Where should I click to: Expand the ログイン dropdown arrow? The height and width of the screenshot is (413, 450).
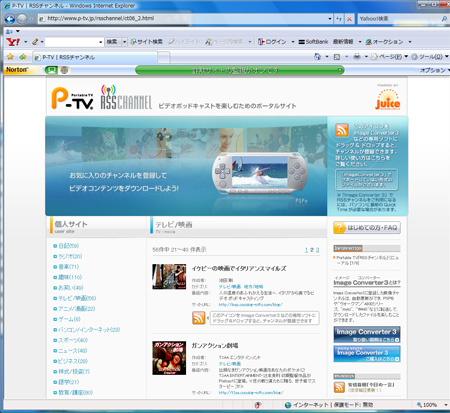[293, 42]
